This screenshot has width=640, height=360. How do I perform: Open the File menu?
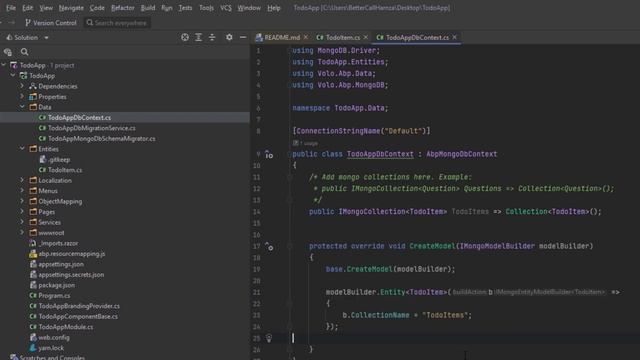coord(11,8)
